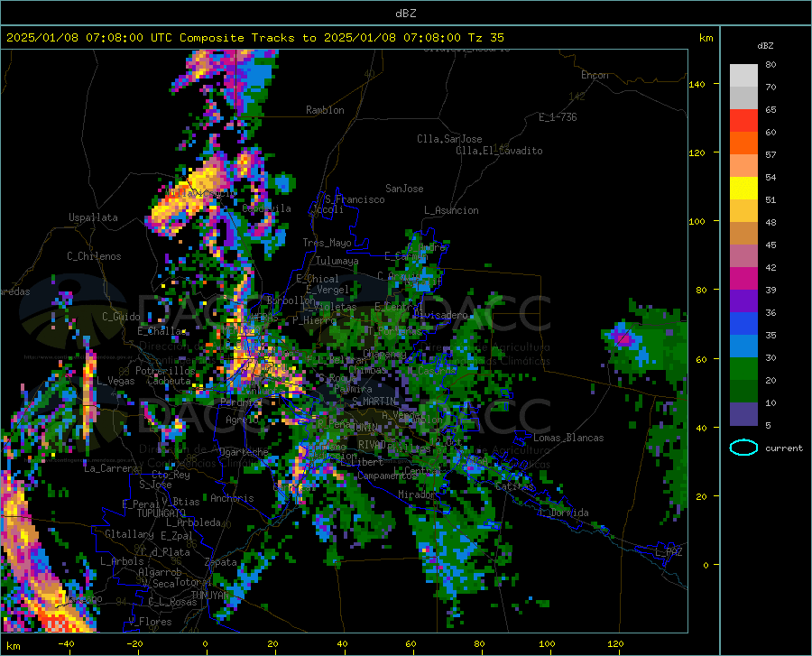Pick the dark orange 57-60 dBZ swatch
The height and width of the screenshot is (656, 812).
pos(743,143)
